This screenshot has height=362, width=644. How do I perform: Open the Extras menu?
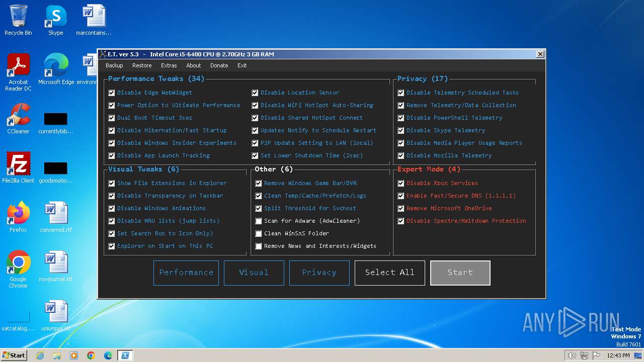pyautogui.click(x=169, y=65)
